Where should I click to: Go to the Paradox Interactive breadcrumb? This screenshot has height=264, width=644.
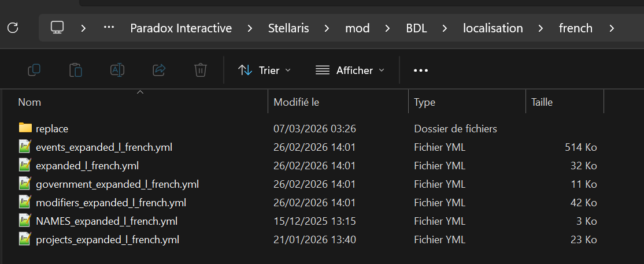pyautogui.click(x=181, y=28)
